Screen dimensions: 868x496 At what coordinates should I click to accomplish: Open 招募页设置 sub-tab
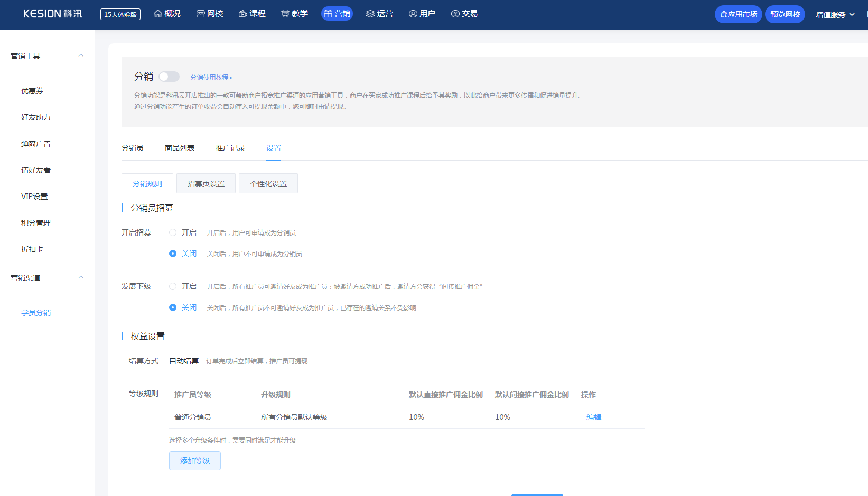[206, 184]
